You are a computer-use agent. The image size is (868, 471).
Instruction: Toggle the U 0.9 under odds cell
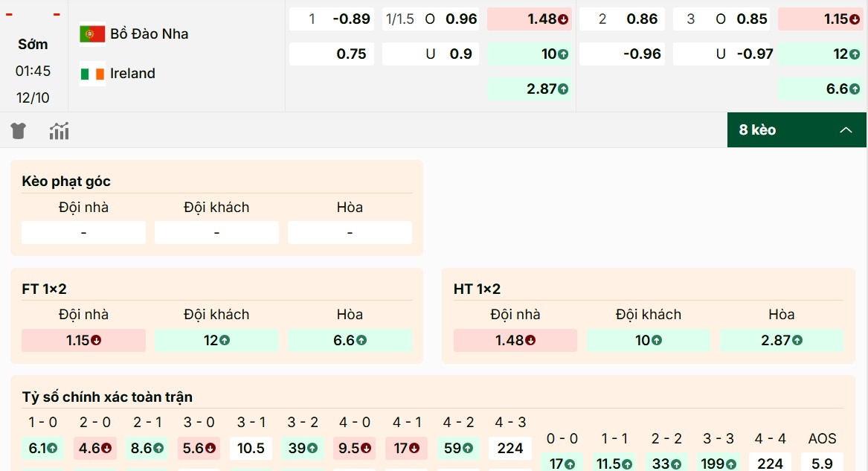430,54
